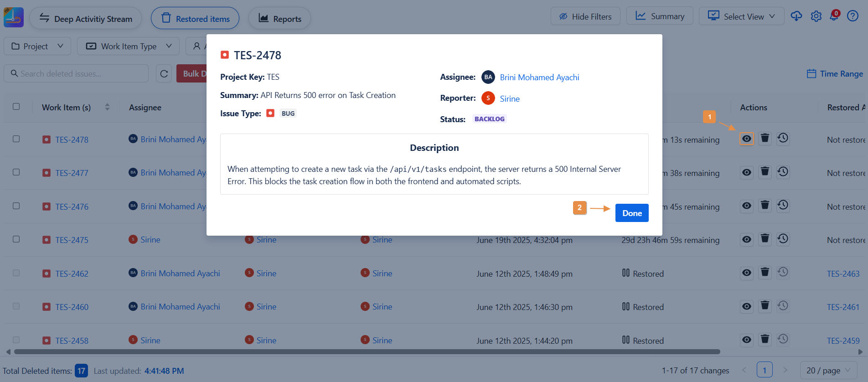Expand the Select View dropdown
The height and width of the screenshot is (382, 868).
(741, 16)
